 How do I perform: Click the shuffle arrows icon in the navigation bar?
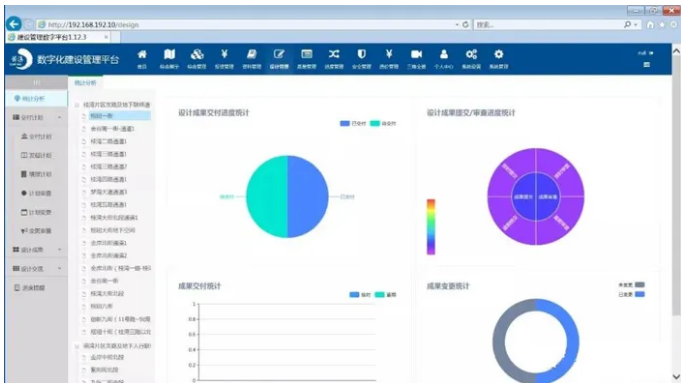334,54
